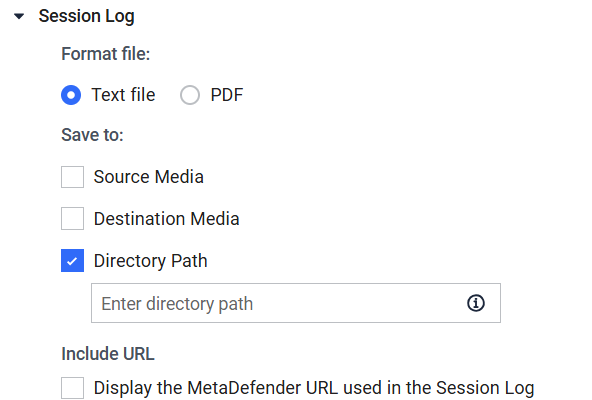Collapse the Session Log section arrow
Screen dimensions: 592x400
[x=19, y=16]
